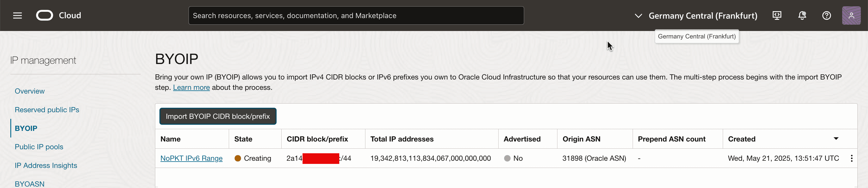Open BYOASN sidebar item
Screen dimensions: 868x188
coord(30,184)
